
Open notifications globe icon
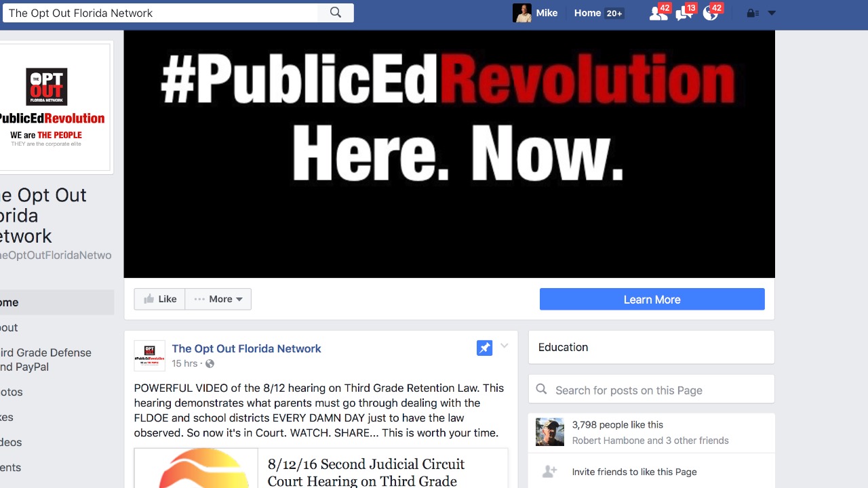click(711, 13)
